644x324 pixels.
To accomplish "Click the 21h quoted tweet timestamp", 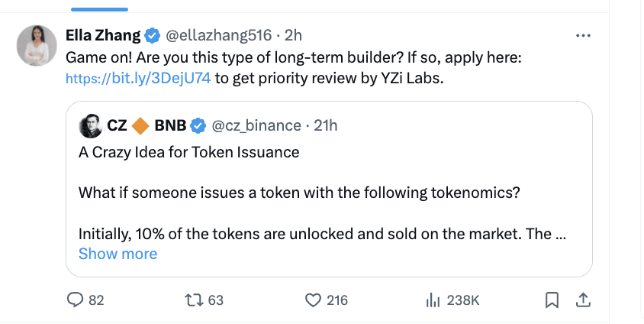I will coord(326,125).
